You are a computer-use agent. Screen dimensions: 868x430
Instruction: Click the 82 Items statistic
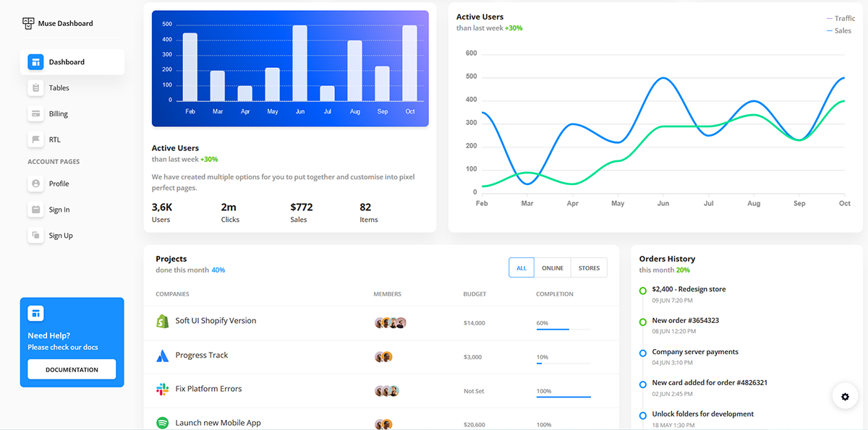(369, 212)
